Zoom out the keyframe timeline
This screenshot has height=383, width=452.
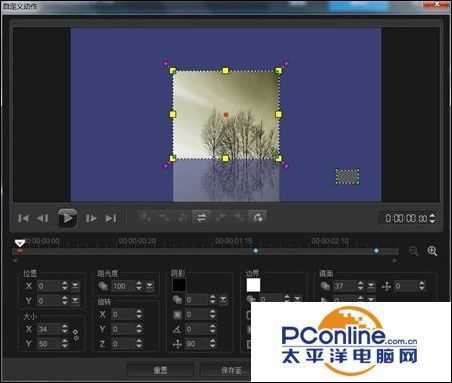point(413,251)
